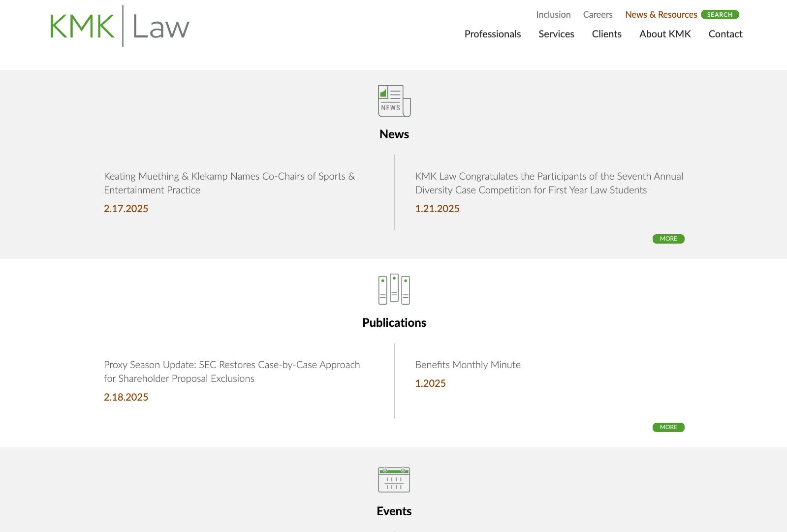Click the KMK Law logo

coord(120,27)
